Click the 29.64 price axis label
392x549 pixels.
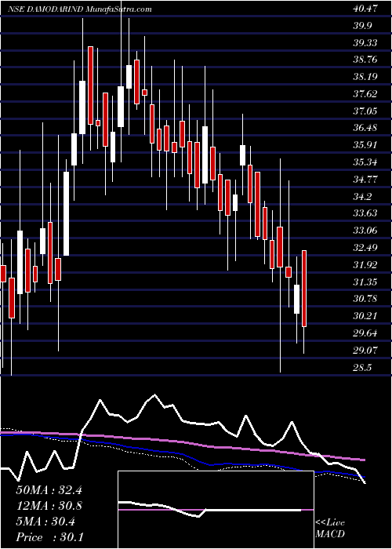coord(365,333)
